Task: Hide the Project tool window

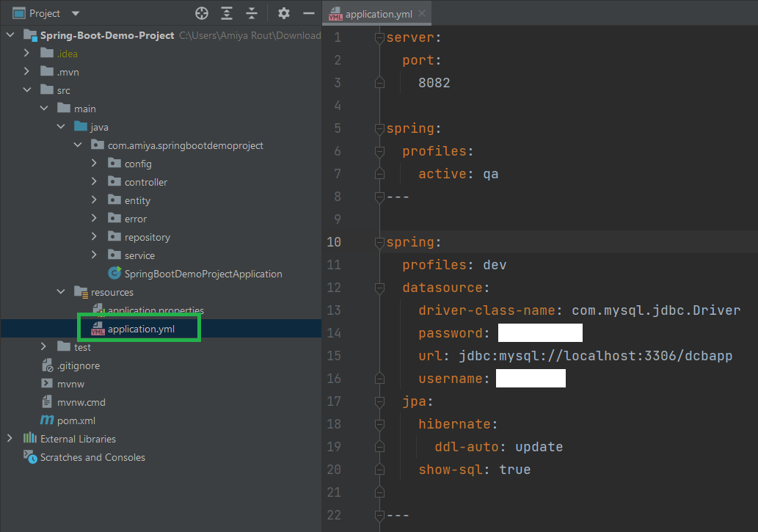Action: [x=309, y=12]
